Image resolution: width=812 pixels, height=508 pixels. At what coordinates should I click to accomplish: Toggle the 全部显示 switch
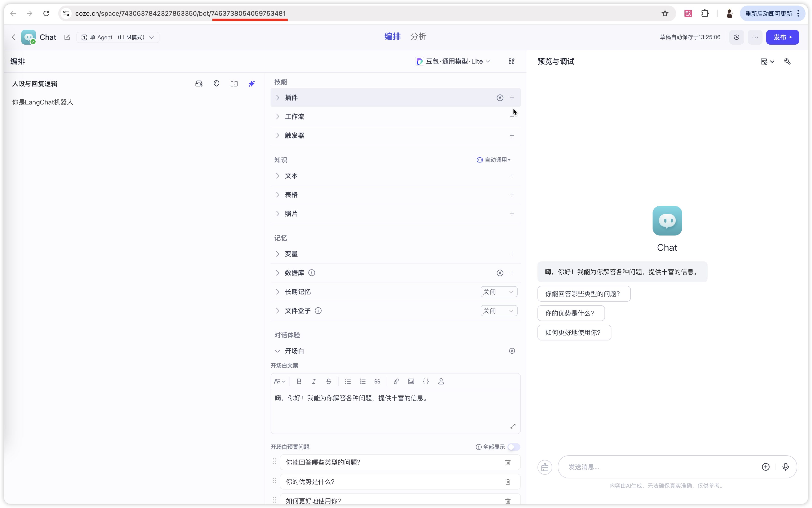click(x=513, y=447)
